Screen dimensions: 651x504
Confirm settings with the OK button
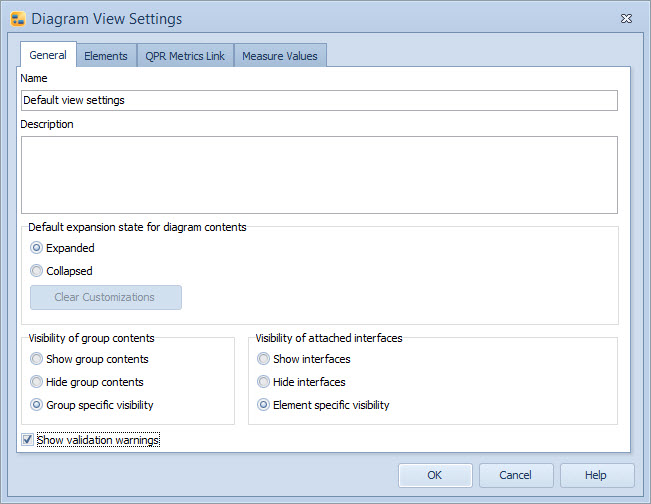click(435, 475)
